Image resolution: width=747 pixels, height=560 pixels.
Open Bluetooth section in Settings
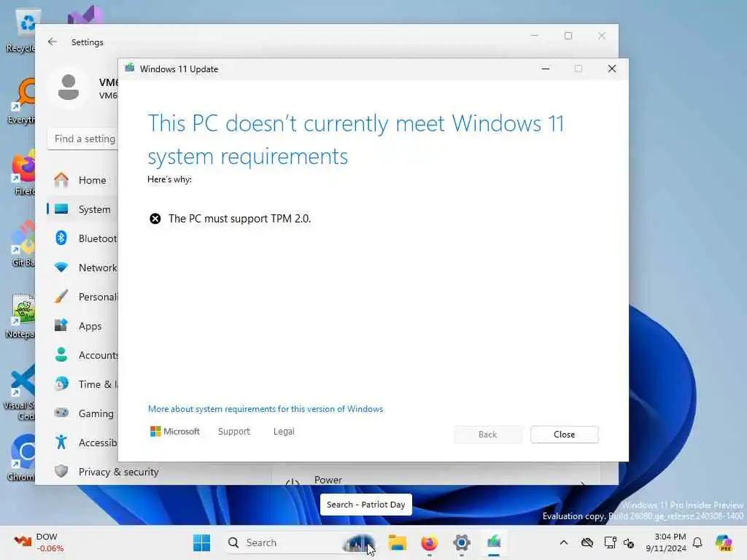(x=82, y=238)
